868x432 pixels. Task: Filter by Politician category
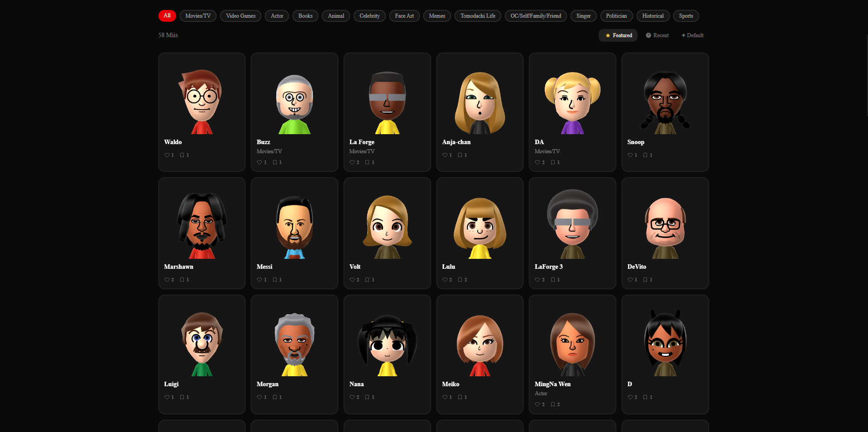(616, 16)
